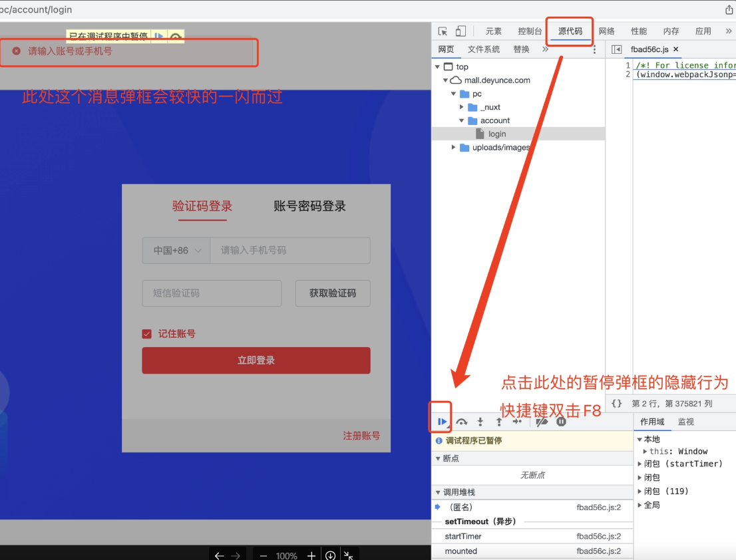Viewport: 736px width, 560px height.
Task: Click the info icon beside debugger paused notice
Action: pyautogui.click(x=439, y=440)
